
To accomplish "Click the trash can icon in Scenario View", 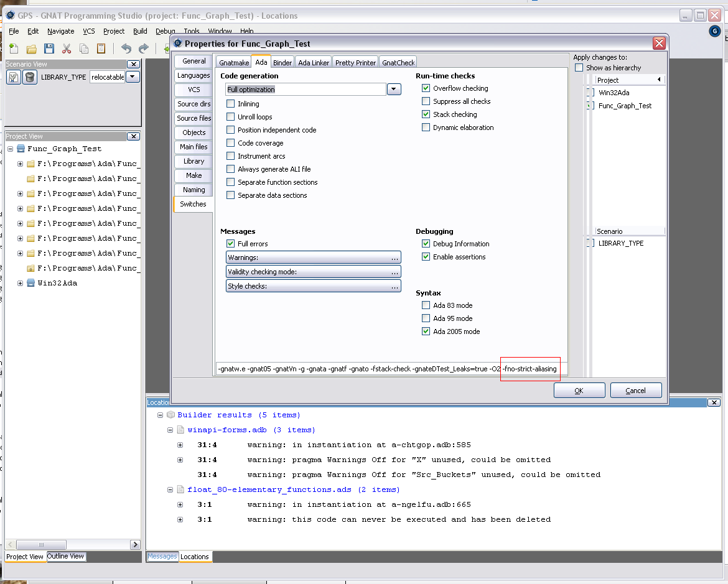I will tap(29, 77).
